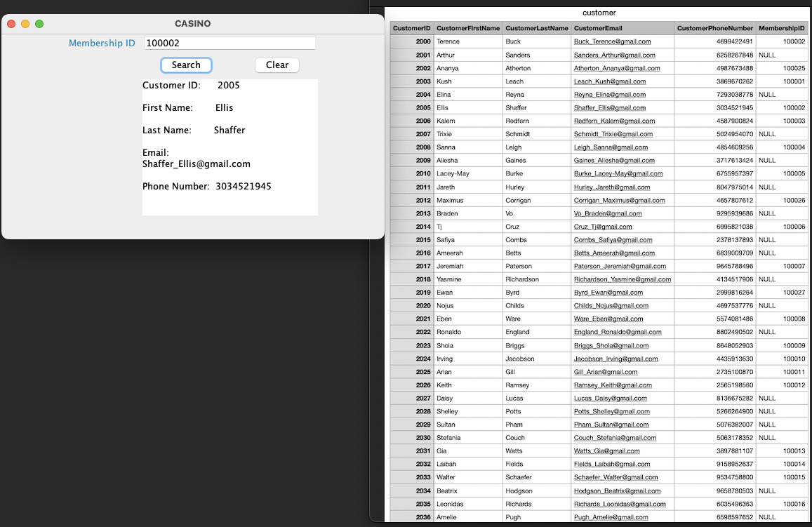
Task: Click the last name cell Jacobson
Action: coord(536,359)
